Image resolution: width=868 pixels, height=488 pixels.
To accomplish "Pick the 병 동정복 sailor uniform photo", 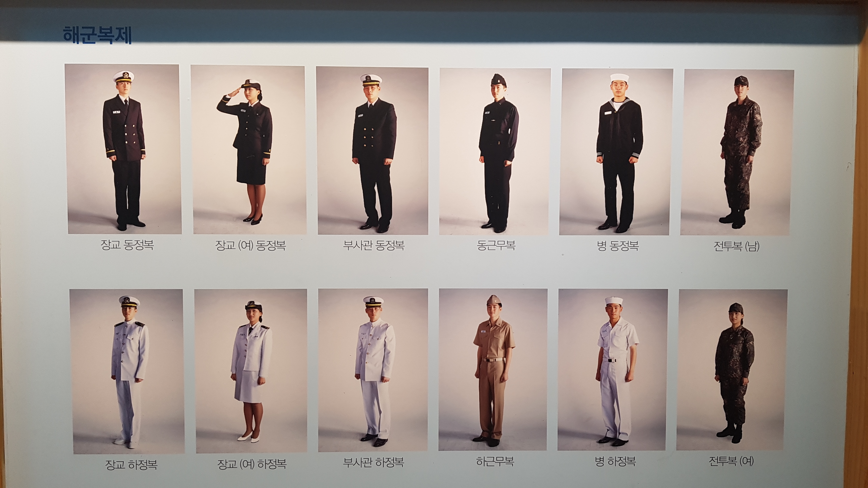I will pos(616,152).
